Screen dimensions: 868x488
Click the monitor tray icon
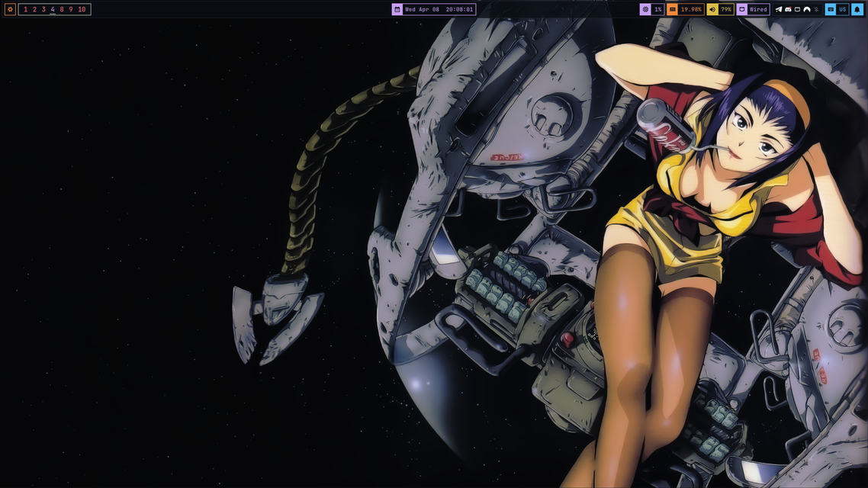[x=797, y=9]
